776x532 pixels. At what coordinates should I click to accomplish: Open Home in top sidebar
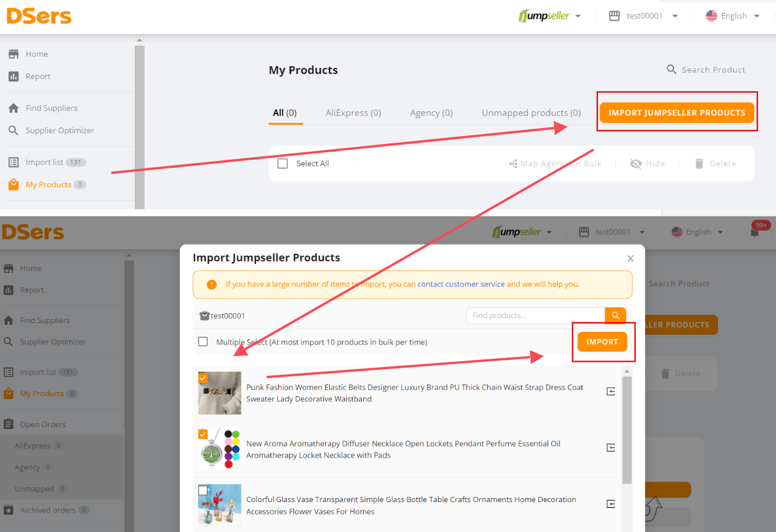click(36, 54)
